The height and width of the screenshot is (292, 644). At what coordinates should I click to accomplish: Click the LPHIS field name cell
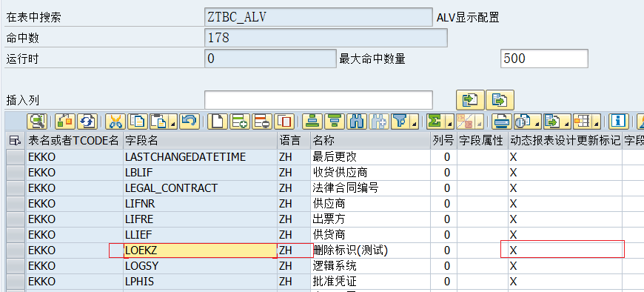point(201,282)
